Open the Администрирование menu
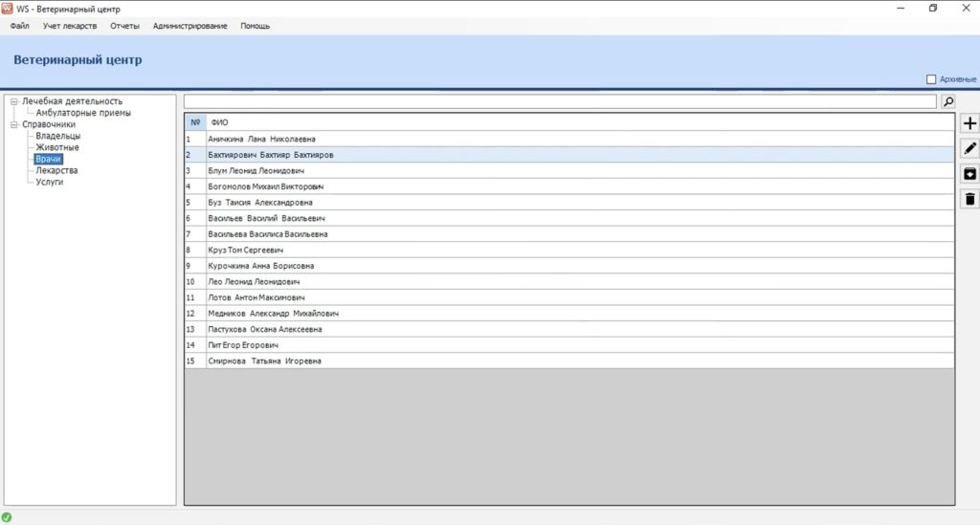 190,26
